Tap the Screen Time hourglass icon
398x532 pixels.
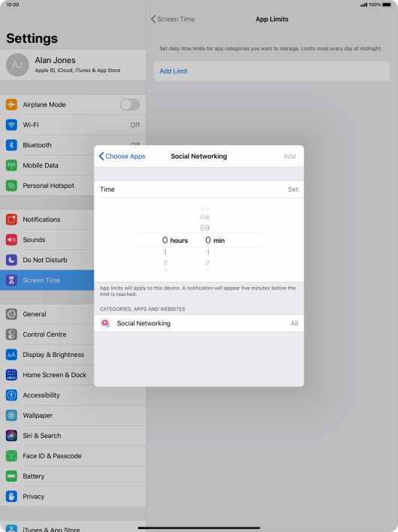[x=11, y=280]
